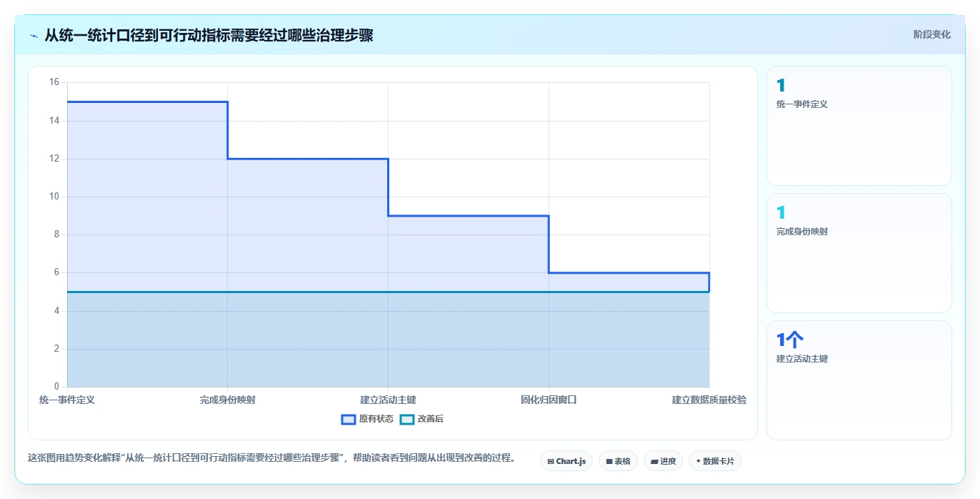Click the 进度 tag button

(x=663, y=461)
